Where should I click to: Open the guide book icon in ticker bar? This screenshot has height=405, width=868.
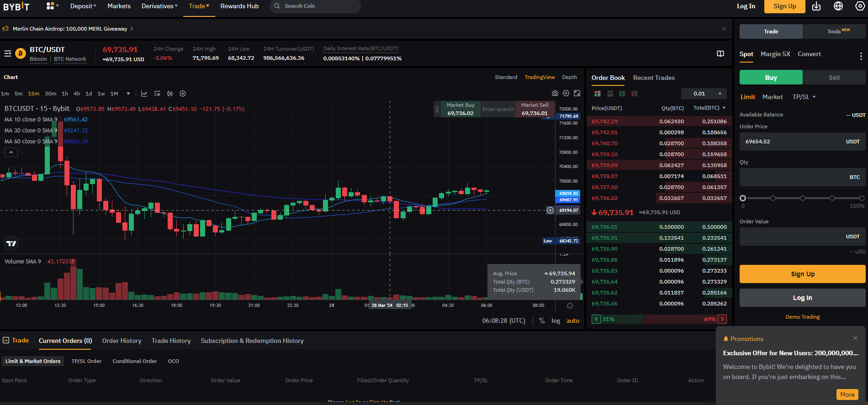click(x=720, y=53)
